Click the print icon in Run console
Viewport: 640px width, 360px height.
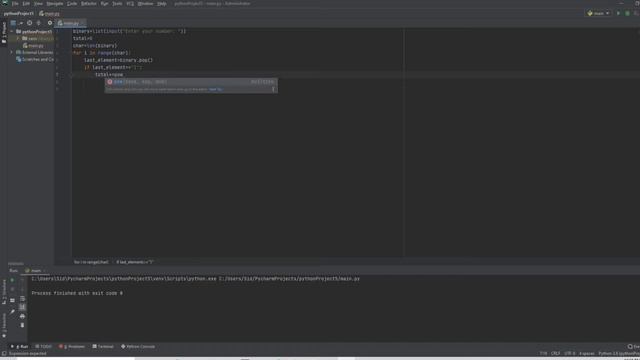point(22,316)
